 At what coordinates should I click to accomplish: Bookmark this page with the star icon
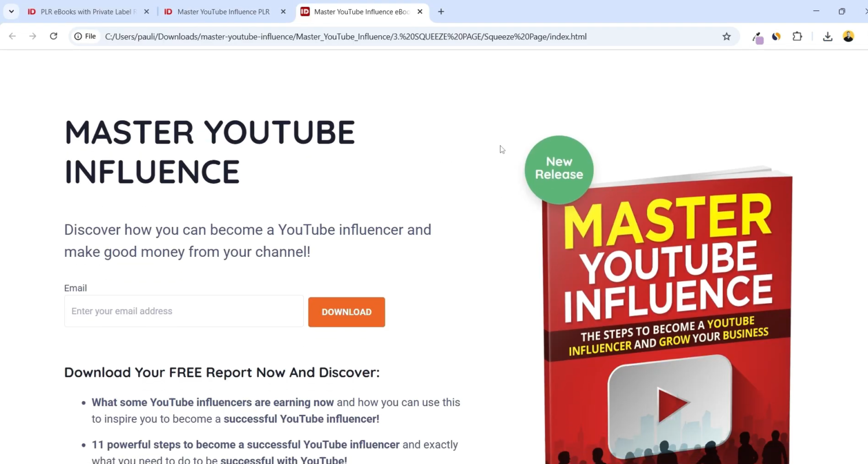coord(726,36)
